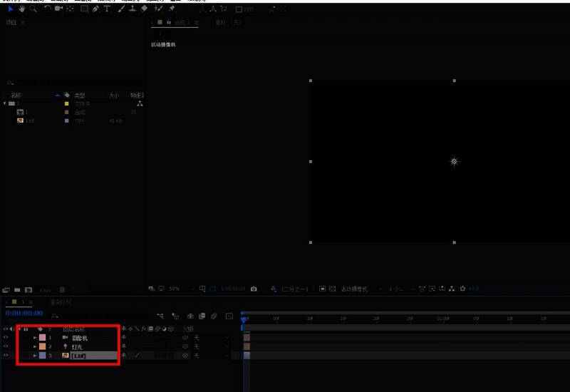Toggle the shy layers switch in timeline
Viewport: 570px width, 392px height.
click(190, 316)
